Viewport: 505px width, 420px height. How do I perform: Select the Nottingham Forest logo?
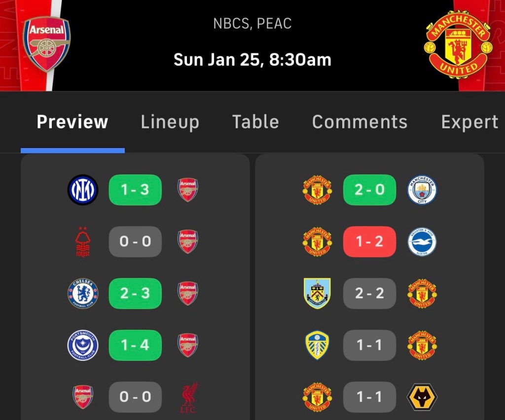pyautogui.click(x=83, y=242)
